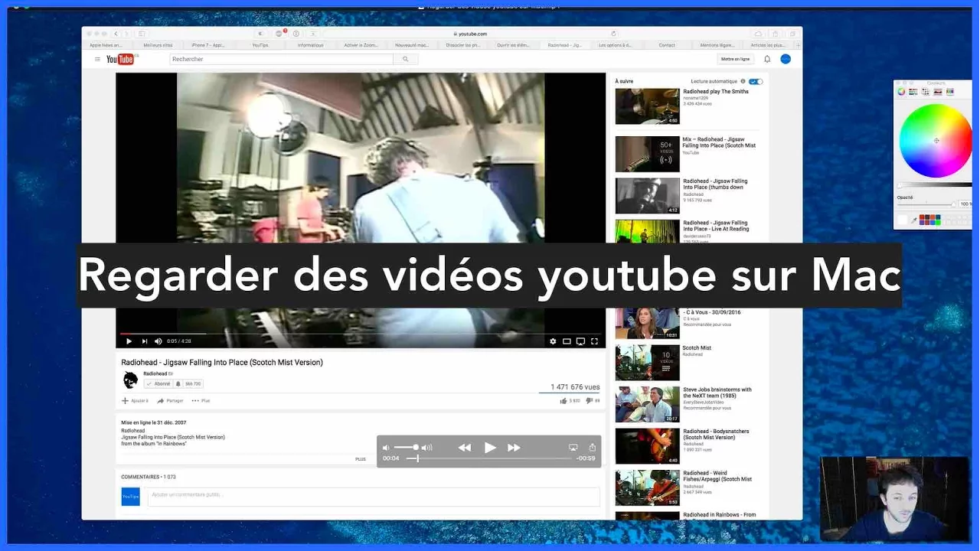This screenshot has height=551, width=980.
Task: Open the YouTube notifications bell
Action: (x=767, y=59)
